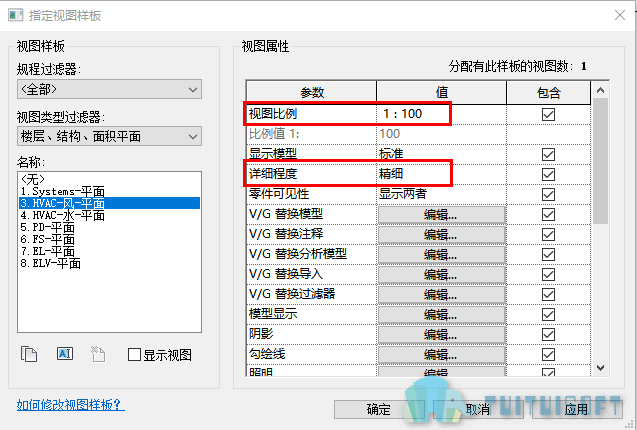637x430 pixels.
Task: Click 编辑 button for V/G 替换分析模型
Action: [x=442, y=254]
